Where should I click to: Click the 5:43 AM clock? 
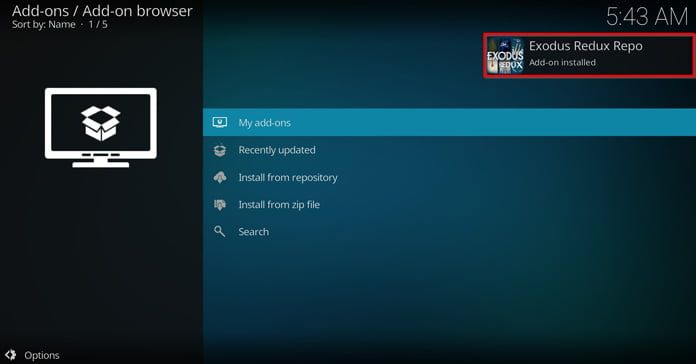[x=647, y=17]
